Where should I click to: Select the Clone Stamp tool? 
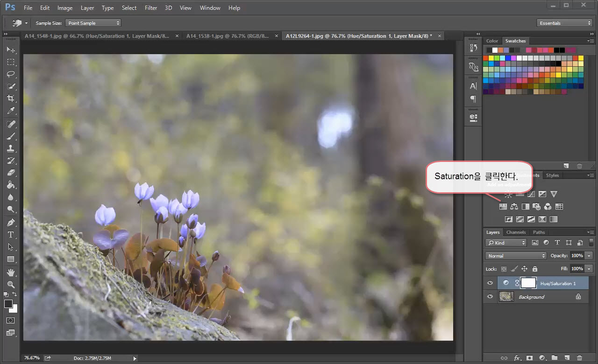11,148
